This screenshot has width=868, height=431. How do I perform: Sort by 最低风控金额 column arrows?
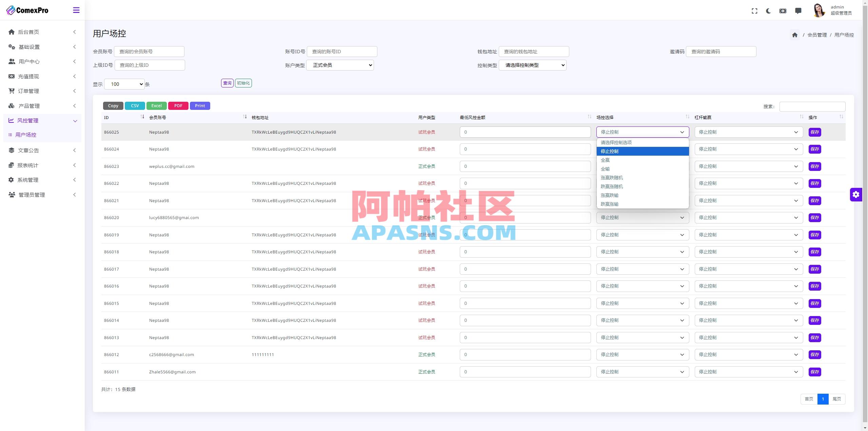589,117
